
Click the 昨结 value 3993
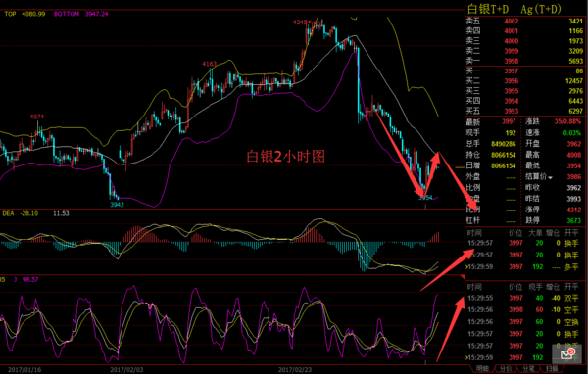click(x=573, y=199)
